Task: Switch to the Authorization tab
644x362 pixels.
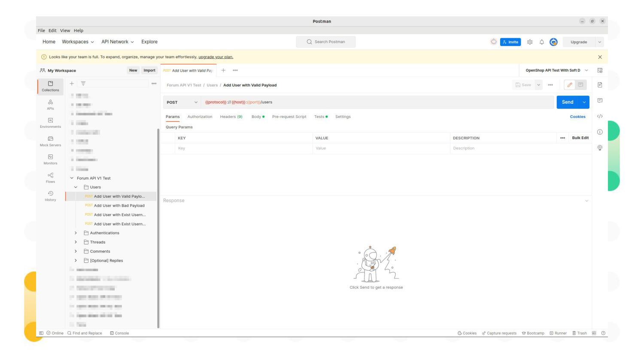Action: pos(200,117)
